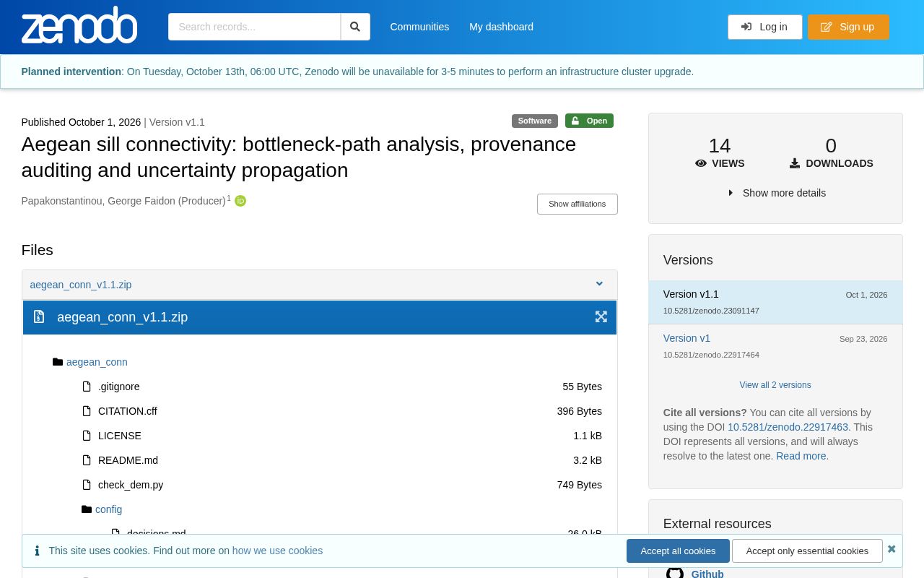Click the Open access badge
The image size is (924, 578).
589,121
